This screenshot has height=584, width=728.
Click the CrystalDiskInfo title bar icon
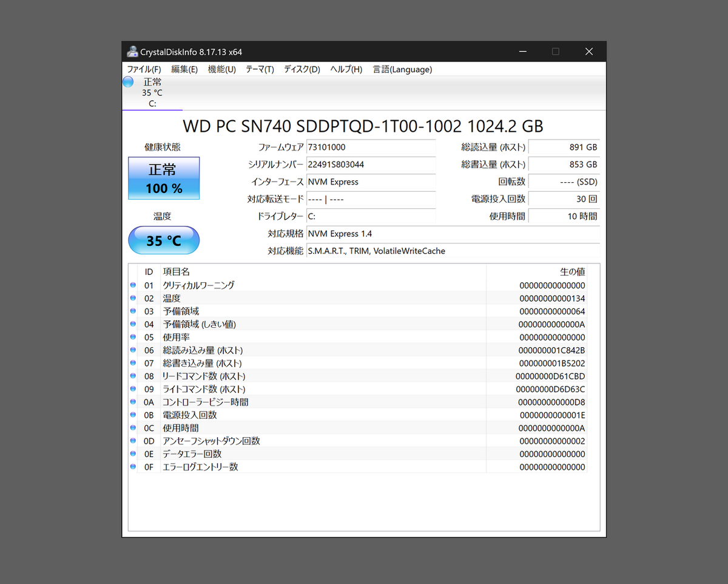point(131,52)
